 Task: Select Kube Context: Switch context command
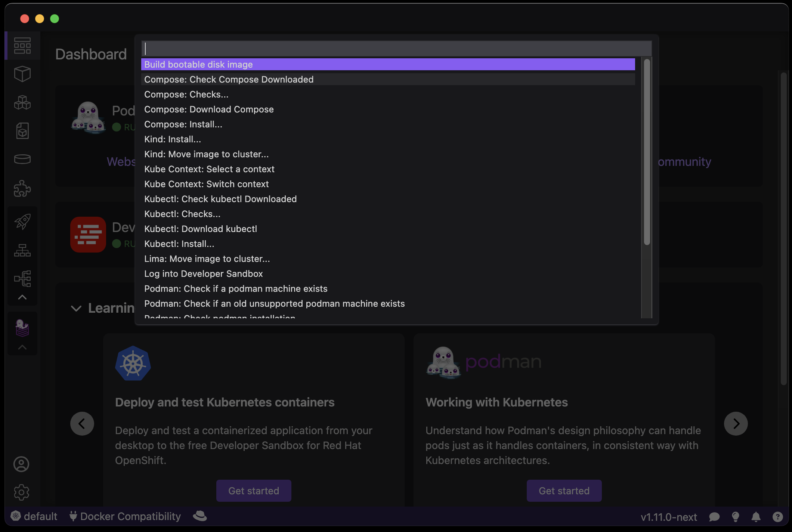206,184
